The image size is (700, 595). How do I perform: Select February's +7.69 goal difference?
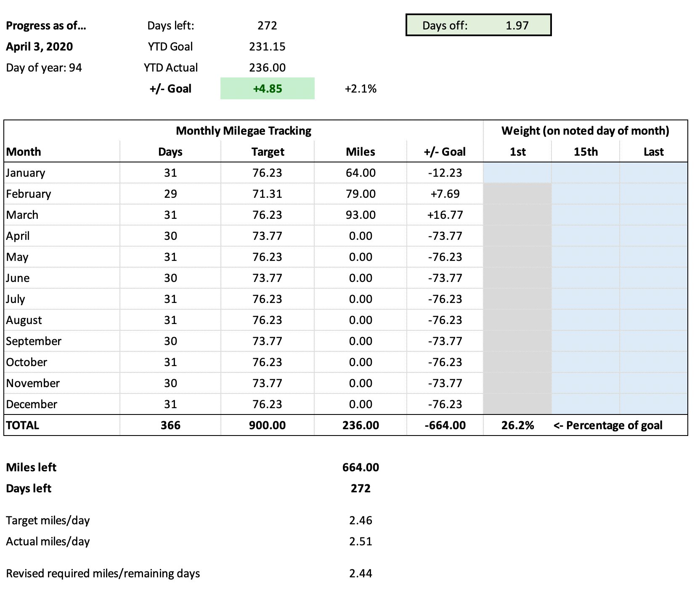coord(445,194)
